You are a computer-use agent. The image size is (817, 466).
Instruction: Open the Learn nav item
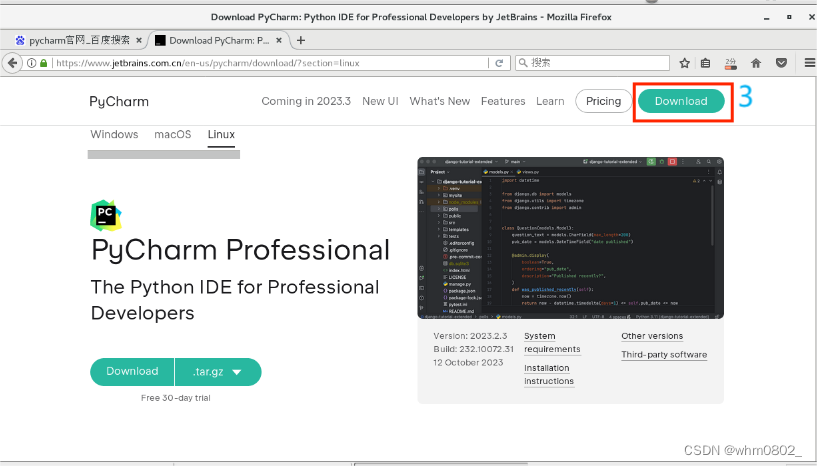tap(550, 101)
